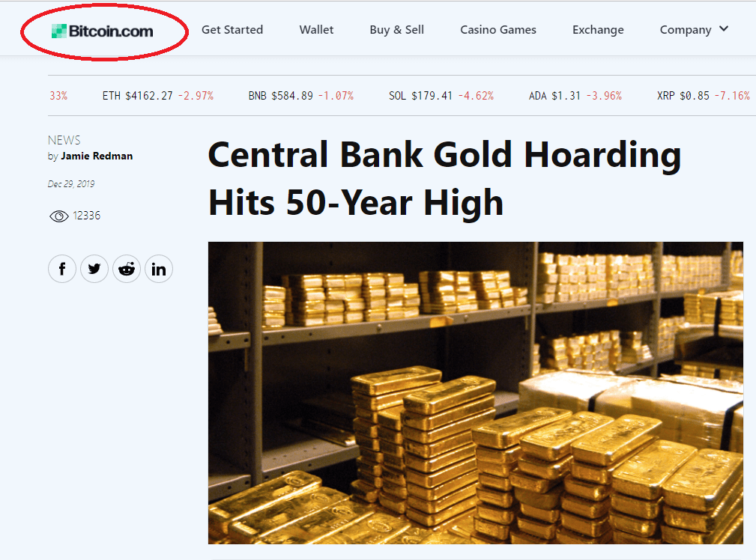This screenshot has height=560, width=756.
Task: Select BNB price in ticker
Action: 300,96
